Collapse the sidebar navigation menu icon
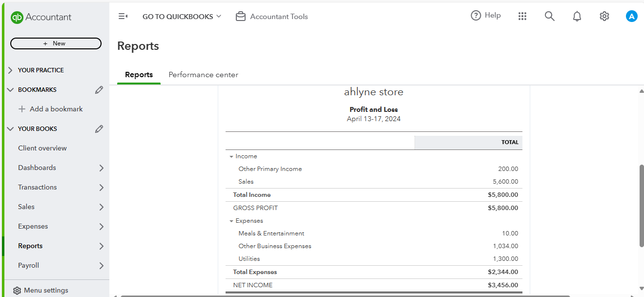Screen dimensions: 644x297 (x=123, y=17)
